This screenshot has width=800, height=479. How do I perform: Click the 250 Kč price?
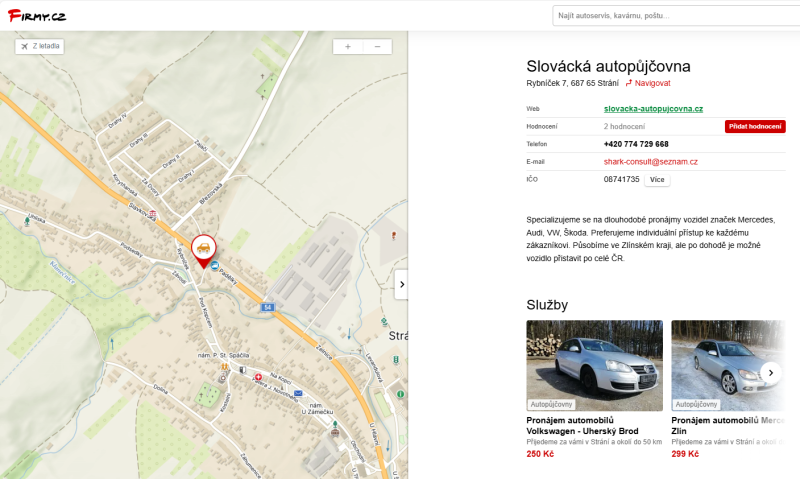click(x=540, y=454)
